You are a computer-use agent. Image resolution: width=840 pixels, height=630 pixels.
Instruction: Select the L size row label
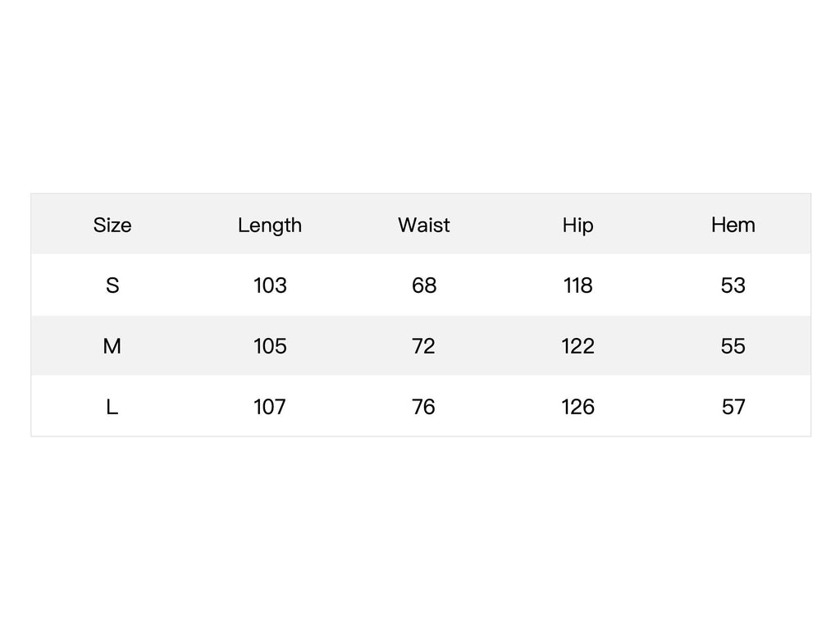[112, 407]
